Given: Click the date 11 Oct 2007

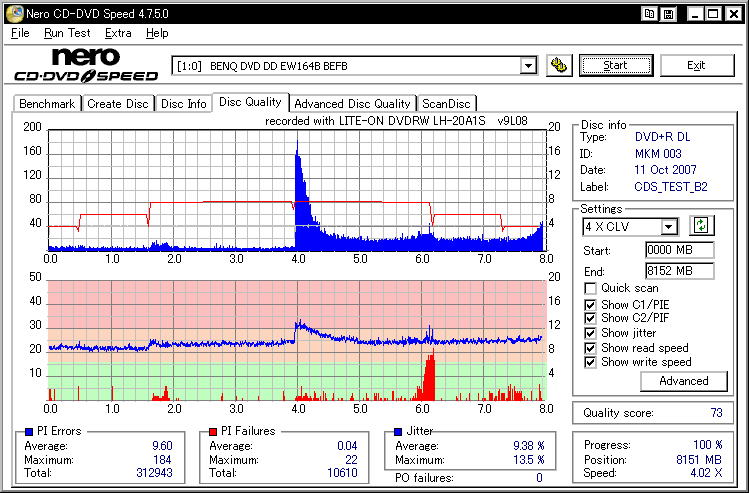Looking at the screenshot, I should (x=665, y=170).
